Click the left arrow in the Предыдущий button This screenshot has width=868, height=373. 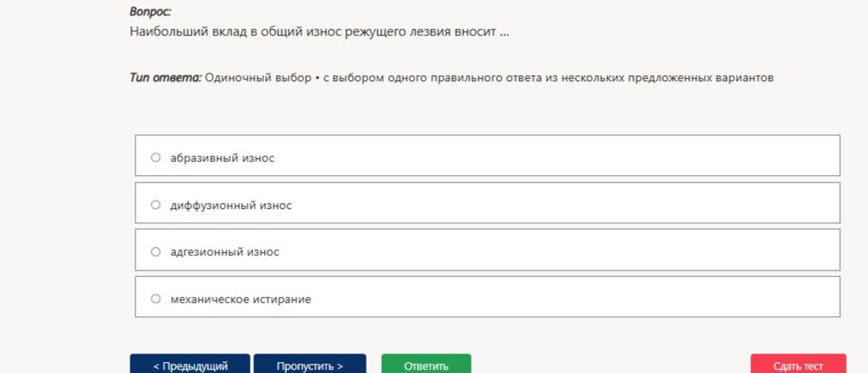pyautogui.click(x=156, y=366)
